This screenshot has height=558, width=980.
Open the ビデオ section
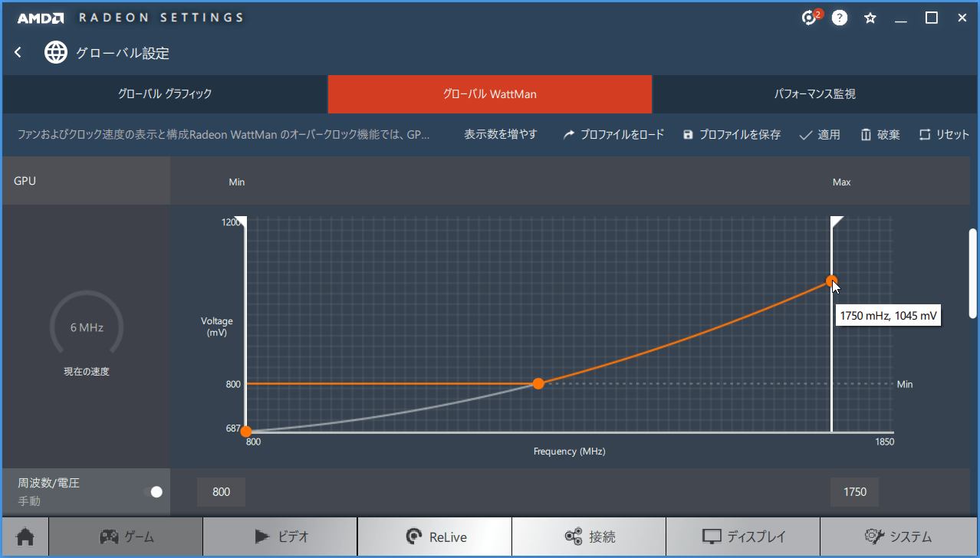[281, 537]
